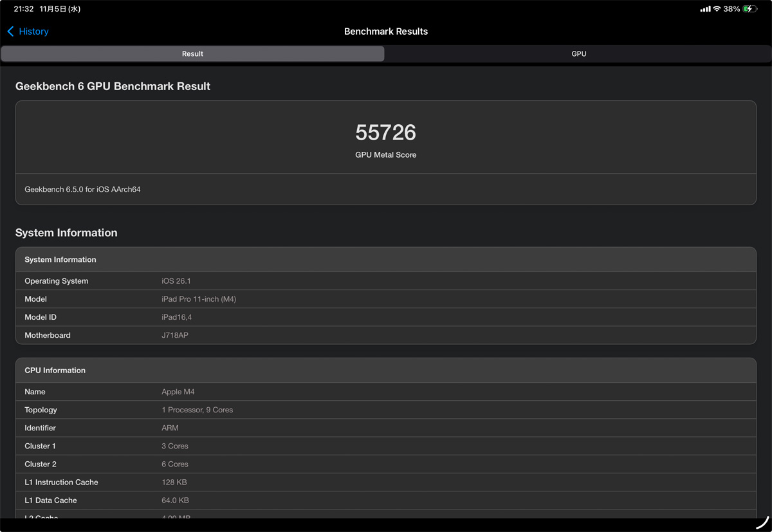Select the Model ID iPad16,4 row
This screenshot has width=772, height=532.
pyautogui.click(x=385, y=317)
